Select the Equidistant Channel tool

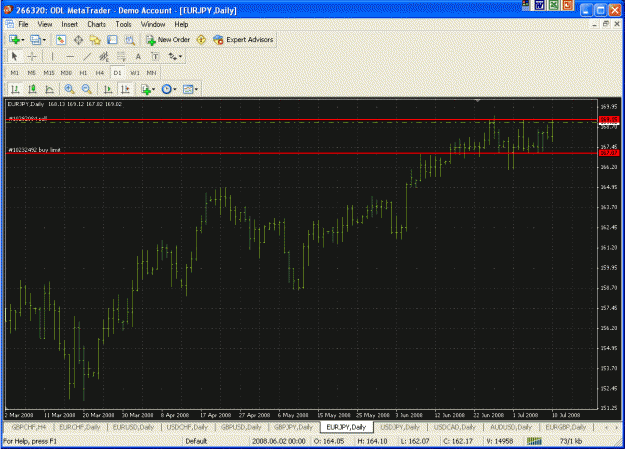click(x=104, y=56)
